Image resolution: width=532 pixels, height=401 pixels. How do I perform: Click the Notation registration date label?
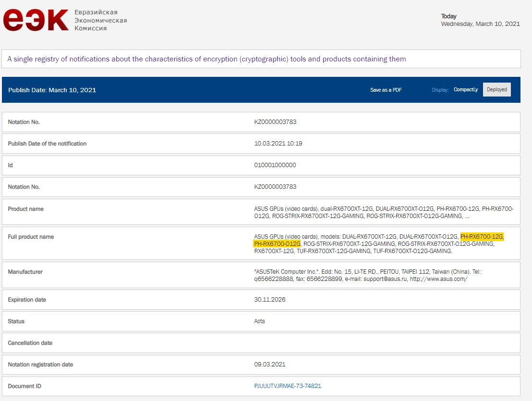click(40, 365)
